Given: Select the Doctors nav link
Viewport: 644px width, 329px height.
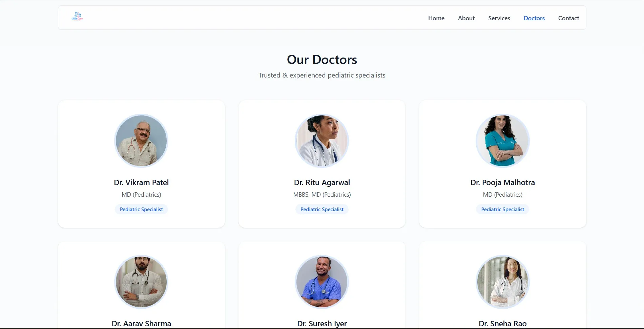Looking at the screenshot, I should click(534, 18).
